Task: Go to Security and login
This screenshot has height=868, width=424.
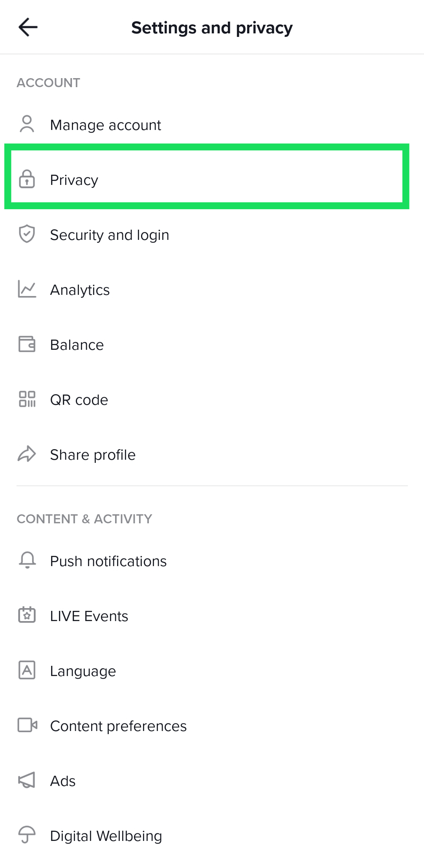Action: (x=110, y=235)
